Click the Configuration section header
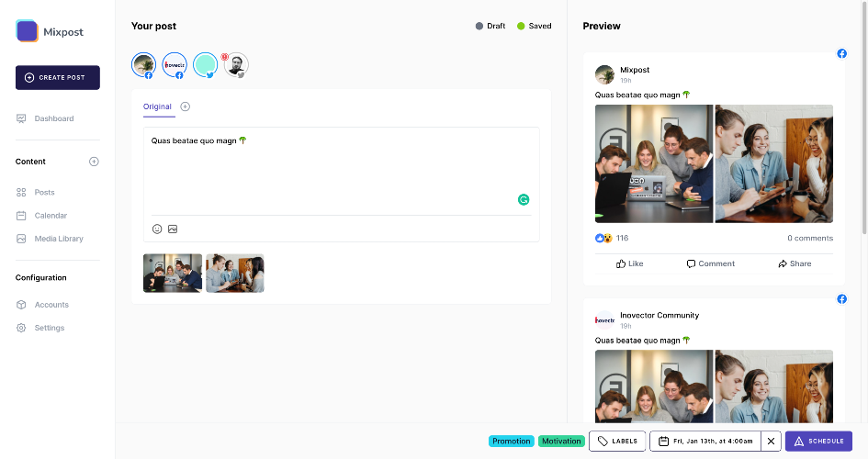Viewport: 868px width, 459px height. pos(41,277)
